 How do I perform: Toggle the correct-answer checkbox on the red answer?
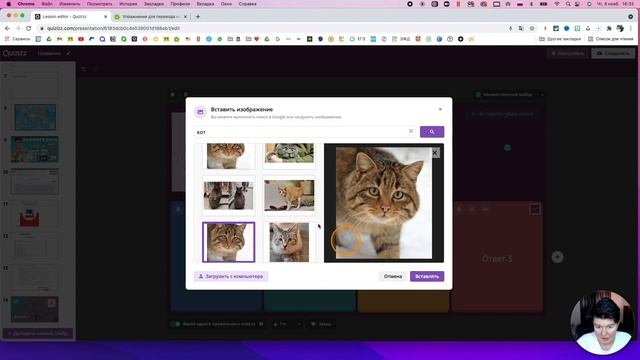click(535, 209)
